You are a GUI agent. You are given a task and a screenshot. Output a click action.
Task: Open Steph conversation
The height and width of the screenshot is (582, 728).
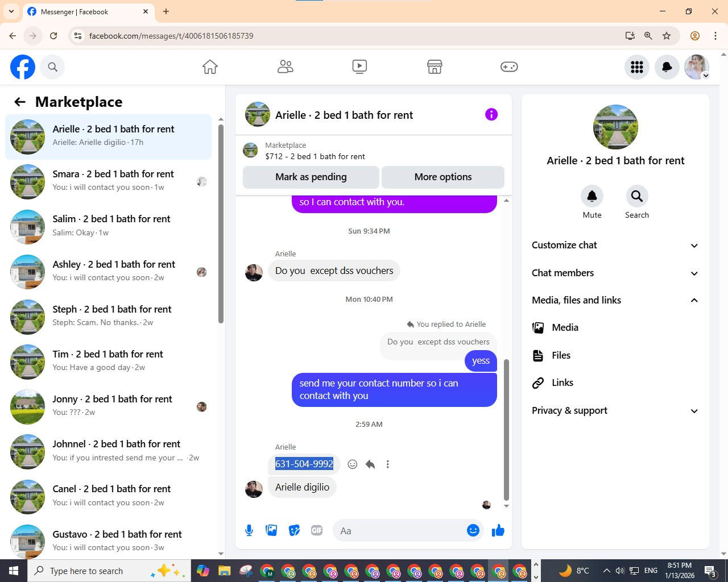[x=108, y=317]
